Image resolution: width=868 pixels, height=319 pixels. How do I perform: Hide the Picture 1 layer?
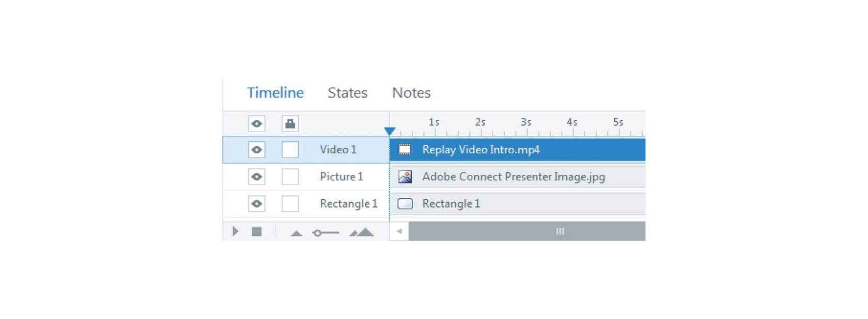click(x=256, y=177)
